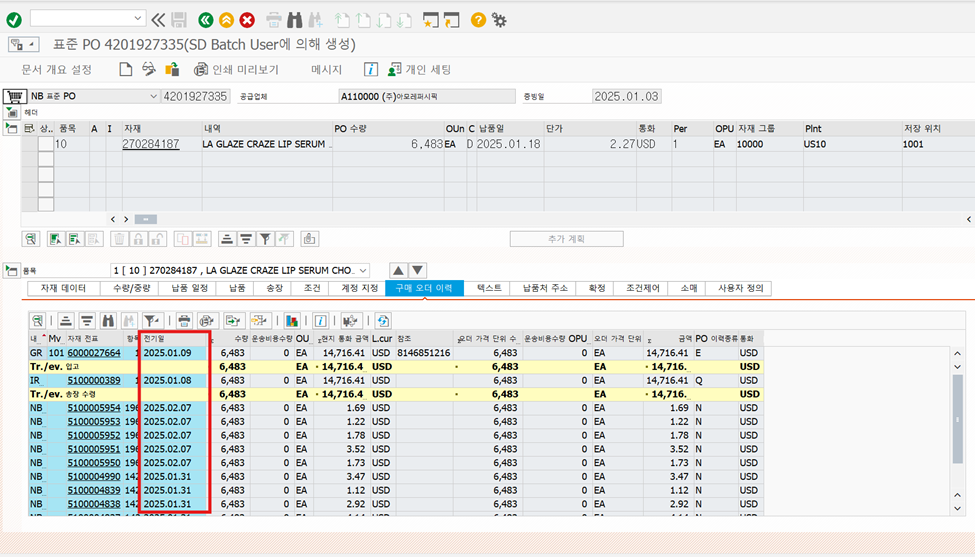Viewport: 975px width, 557px height.
Task: Open material link 270284187
Action: [x=150, y=144]
